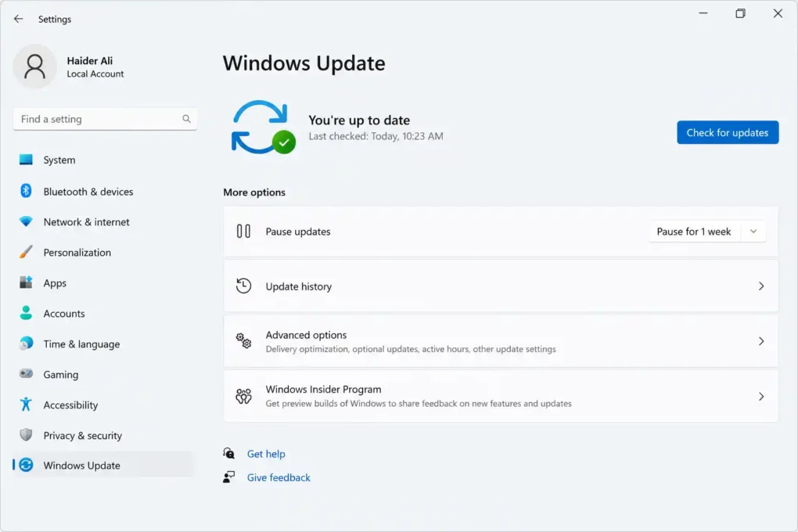
Task: Click the Update history clock icon
Action: pyautogui.click(x=243, y=286)
